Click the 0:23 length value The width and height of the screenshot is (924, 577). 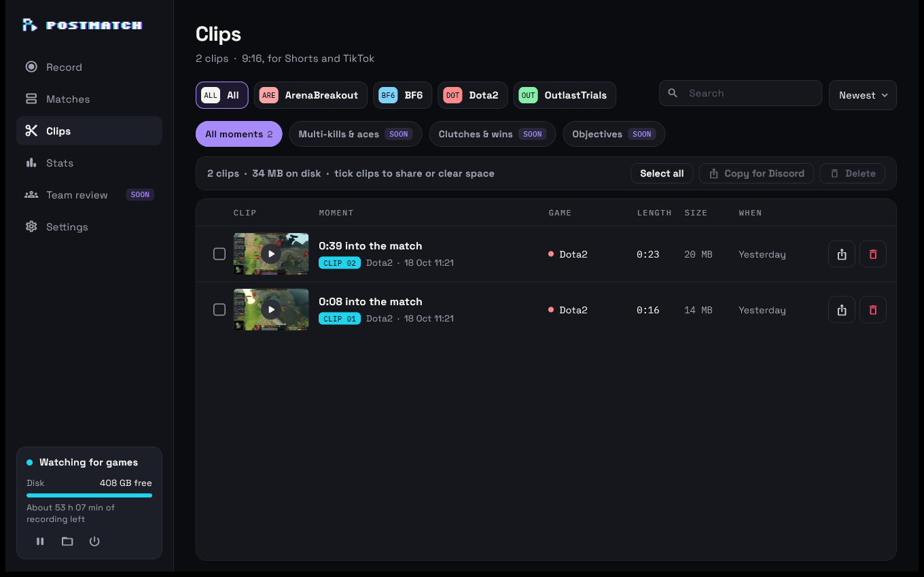click(x=648, y=254)
